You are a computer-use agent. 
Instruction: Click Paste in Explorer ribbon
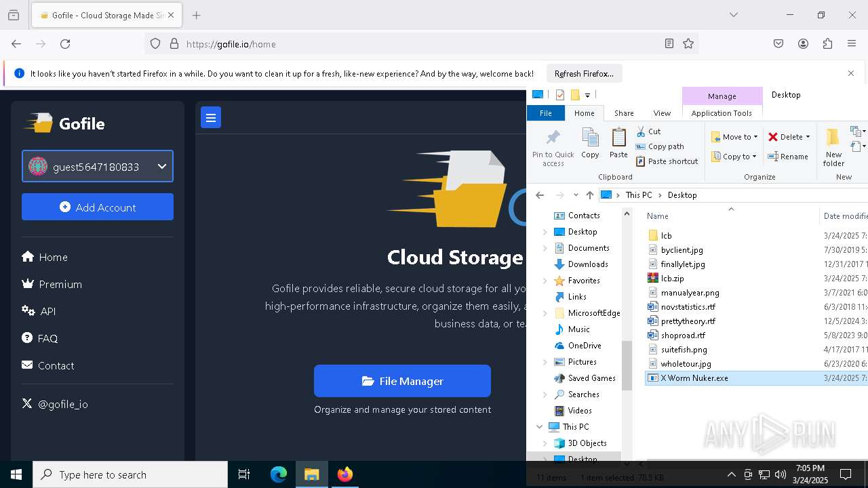[618, 144]
